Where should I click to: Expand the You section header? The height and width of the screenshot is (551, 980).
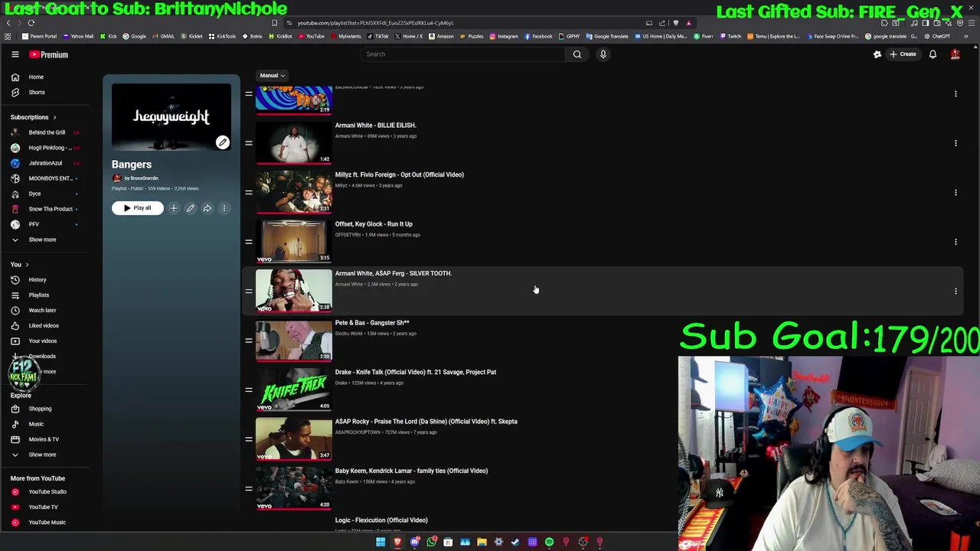coord(19,265)
